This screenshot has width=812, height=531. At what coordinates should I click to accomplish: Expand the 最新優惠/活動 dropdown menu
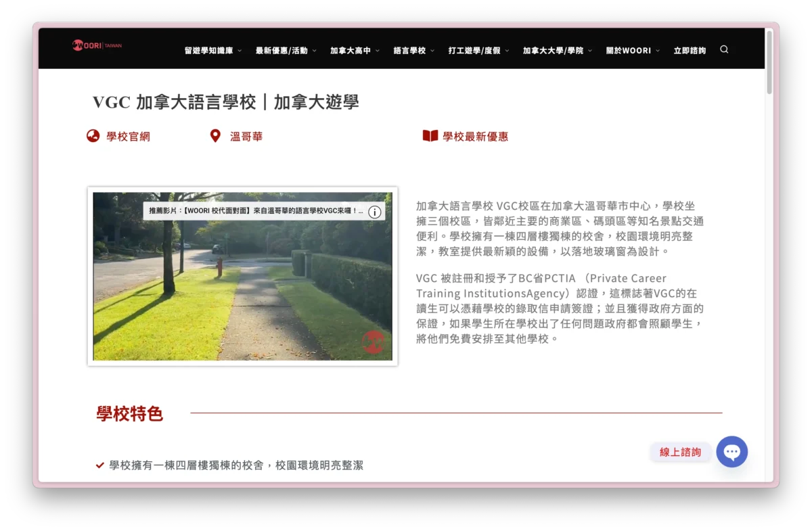point(286,51)
